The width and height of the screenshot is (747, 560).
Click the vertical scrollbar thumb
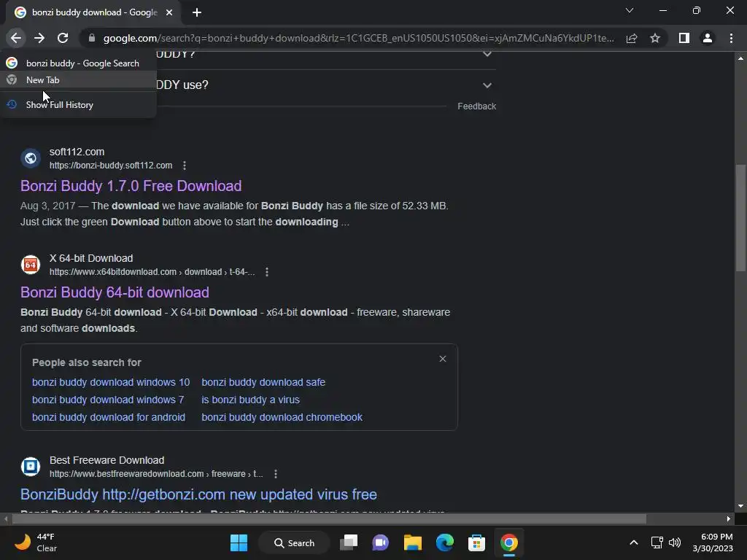[740, 218]
